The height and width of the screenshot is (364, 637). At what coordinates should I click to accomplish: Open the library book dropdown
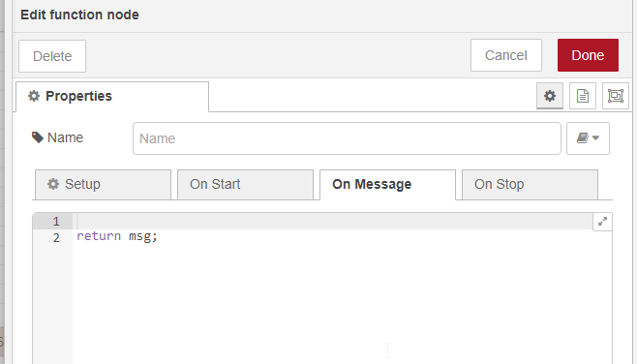pos(588,138)
